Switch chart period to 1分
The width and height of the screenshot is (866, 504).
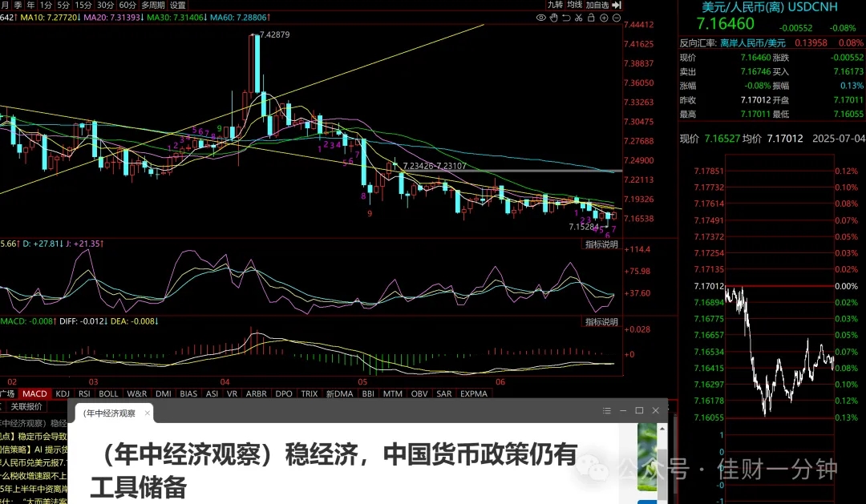[x=45, y=5]
